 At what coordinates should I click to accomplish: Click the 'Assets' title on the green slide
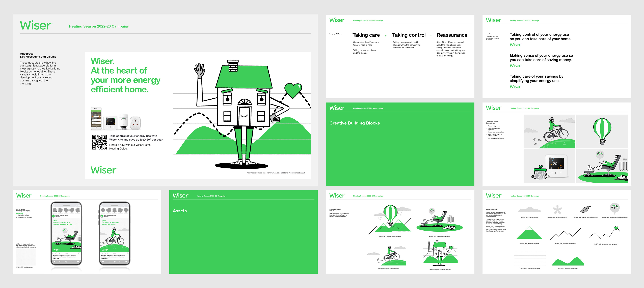click(180, 211)
